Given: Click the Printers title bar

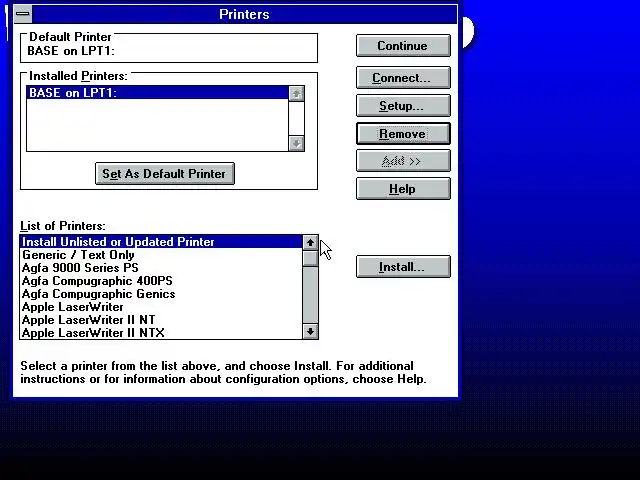Looking at the screenshot, I should click(244, 14).
